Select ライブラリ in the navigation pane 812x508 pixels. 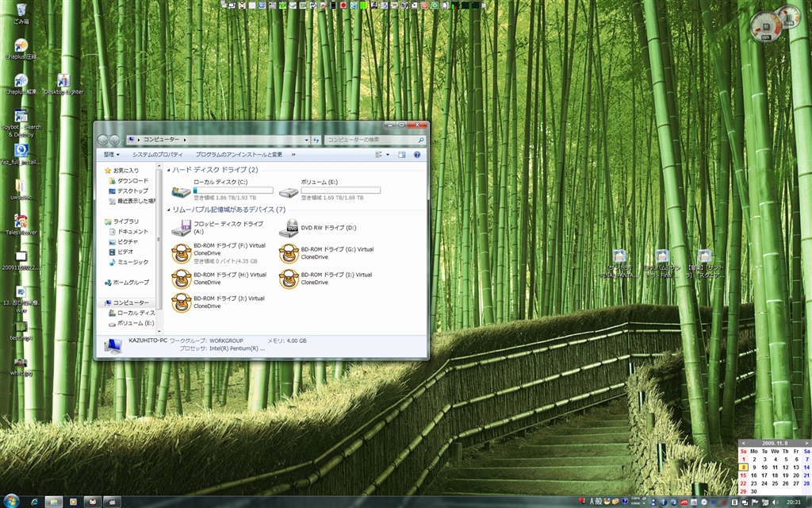(x=121, y=221)
